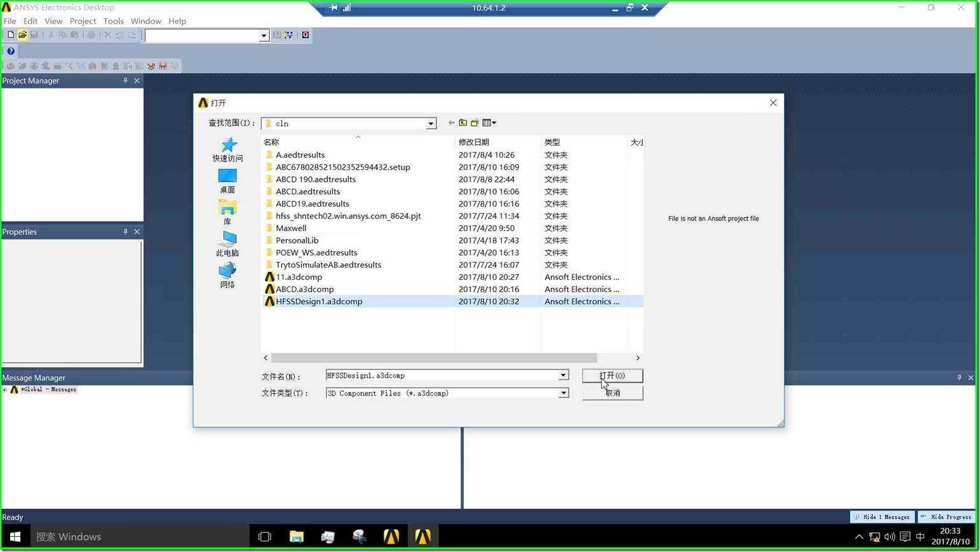This screenshot has height=552, width=980.
Task: Pin the Message Manager panel
Action: point(959,378)
